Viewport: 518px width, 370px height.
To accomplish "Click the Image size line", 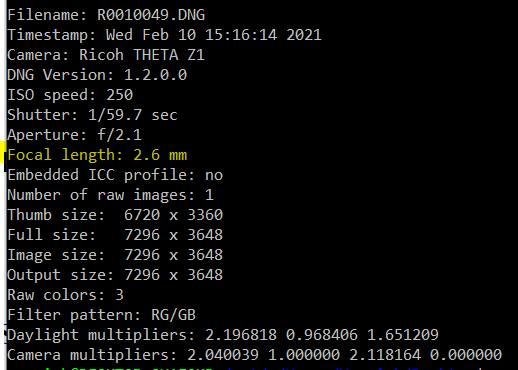I will click(115, 255).
